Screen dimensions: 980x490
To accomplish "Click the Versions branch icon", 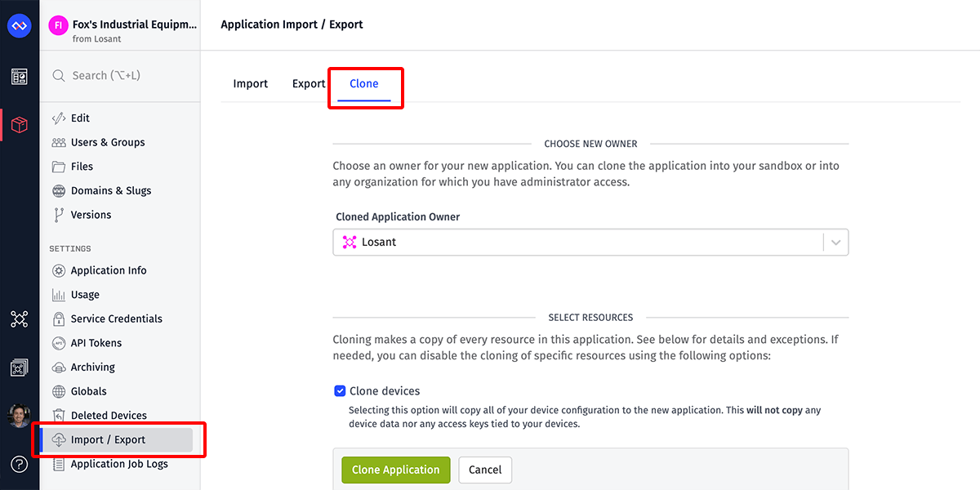I will 58,215.
